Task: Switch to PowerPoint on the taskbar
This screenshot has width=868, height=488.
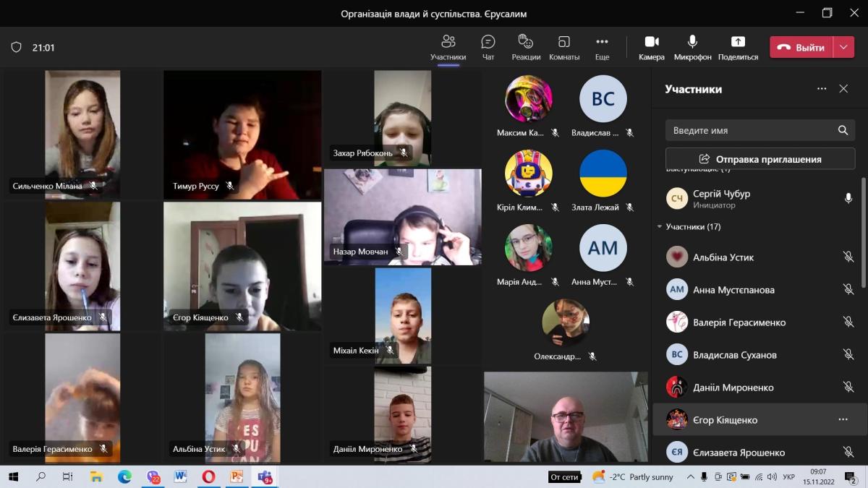Action: pos(237,476)
